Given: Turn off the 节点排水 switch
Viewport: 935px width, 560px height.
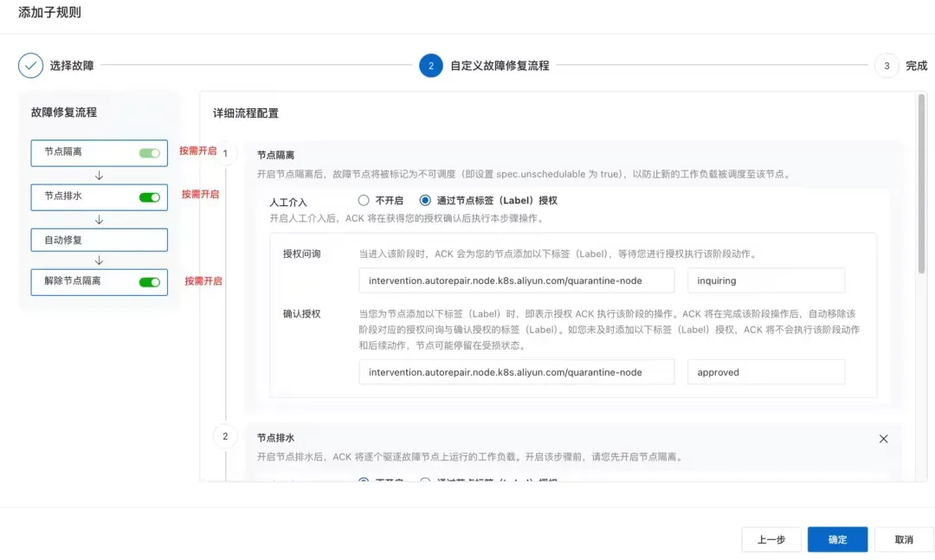Looking at the screenshot, I should (x=149, y=197).
